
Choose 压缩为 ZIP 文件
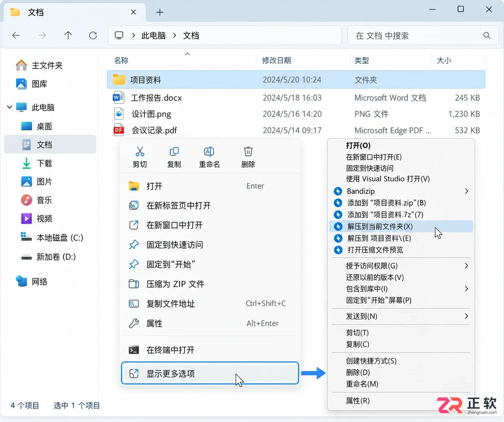click(x=210, y=284)
